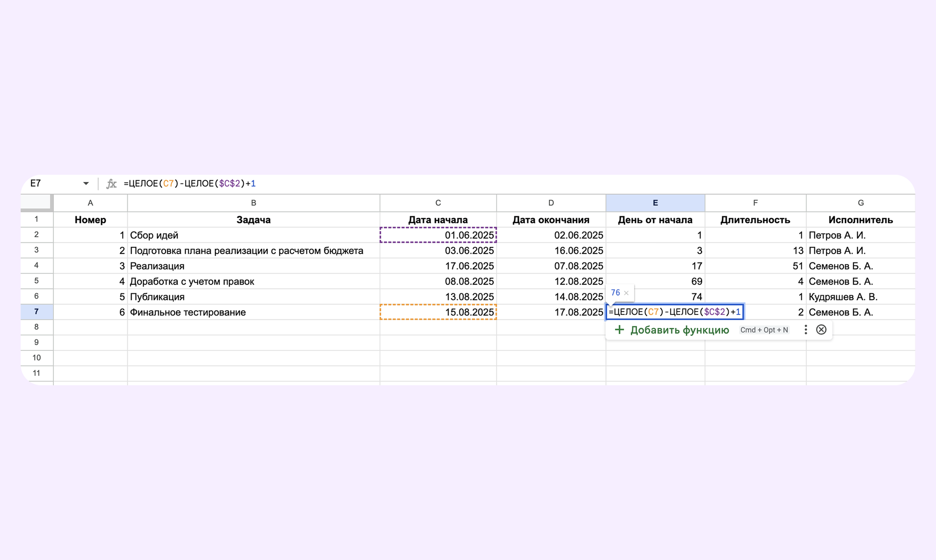
Task: Click the 13.08.2025 start date cell
Action: coord(438,297)
